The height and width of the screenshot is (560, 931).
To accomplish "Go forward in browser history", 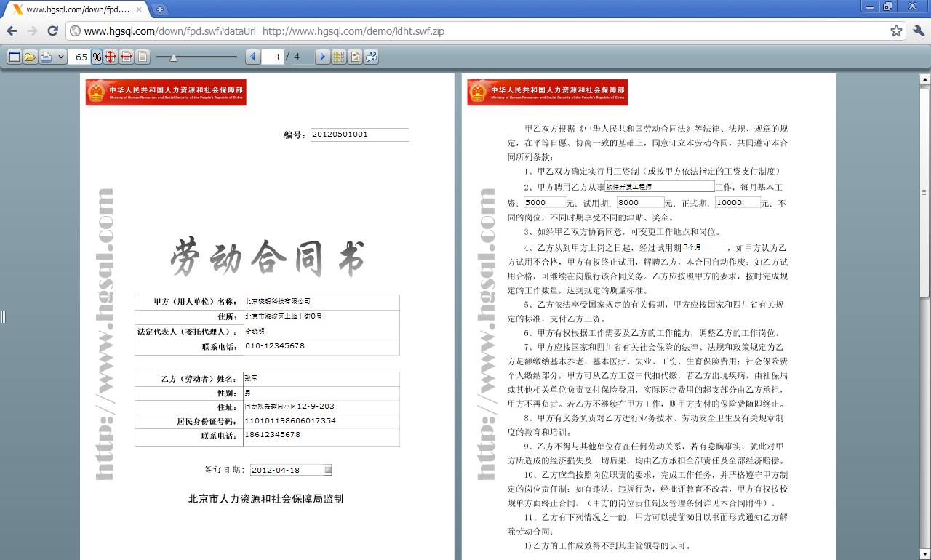I will [32, 31].
